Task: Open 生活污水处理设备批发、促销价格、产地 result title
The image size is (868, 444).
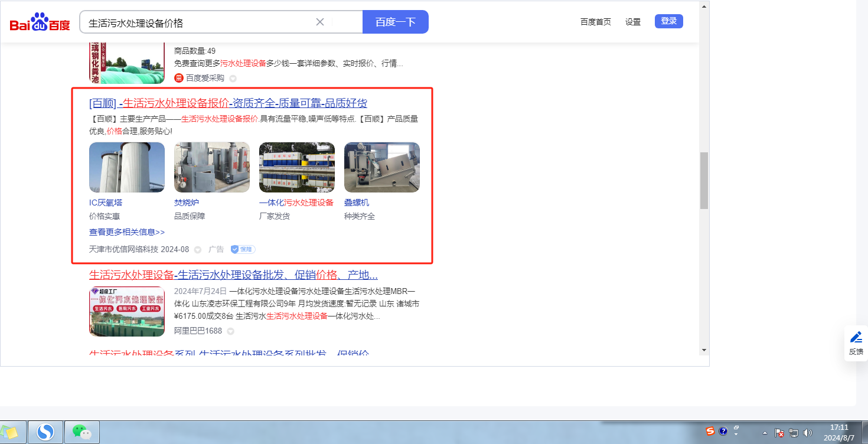Action: 233,275
